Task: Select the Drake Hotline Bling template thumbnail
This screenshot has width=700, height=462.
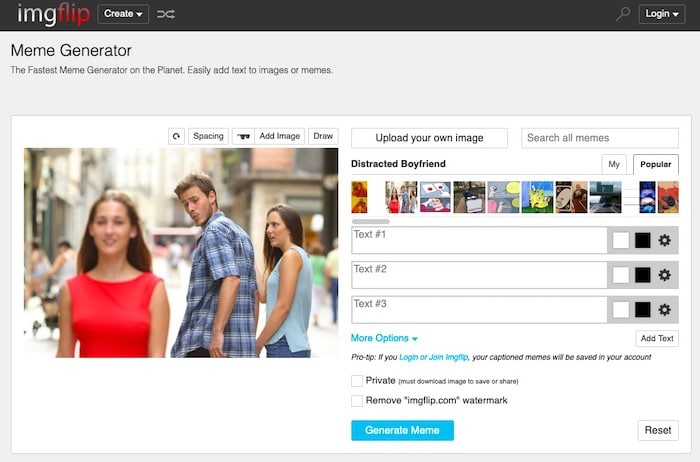Action: (x=359, y=197)
